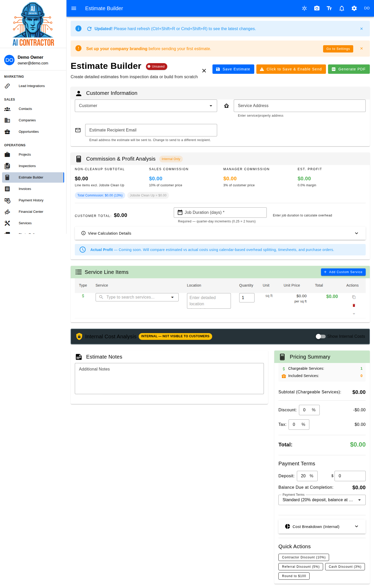Click the Job Duration (days) field

point(220,213)
